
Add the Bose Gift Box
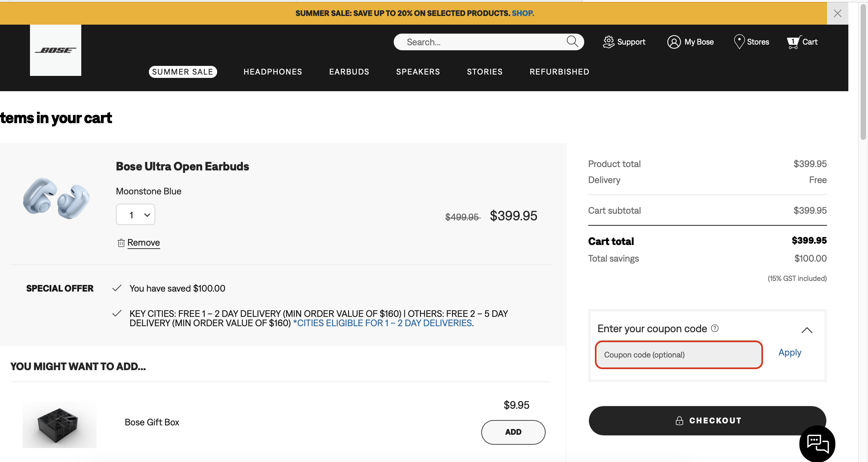513,432
